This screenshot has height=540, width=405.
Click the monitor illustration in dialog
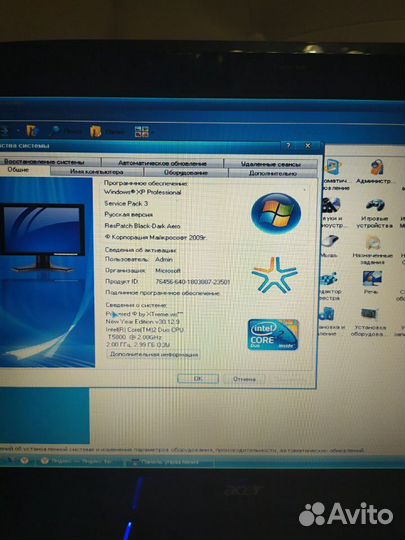click(x=42, y=237)
